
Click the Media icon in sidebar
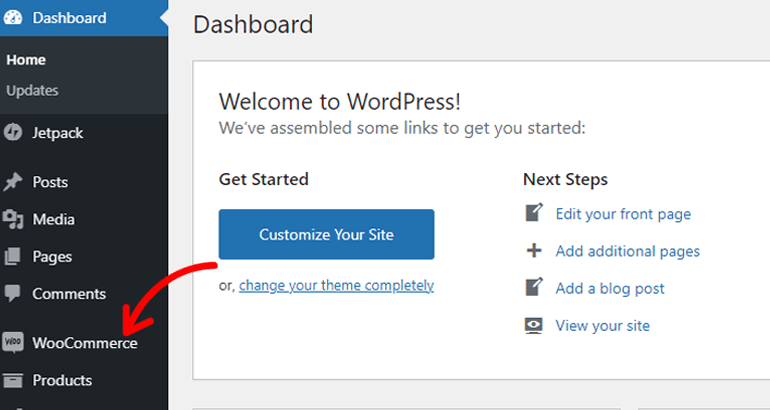click(x=13, y=219)
